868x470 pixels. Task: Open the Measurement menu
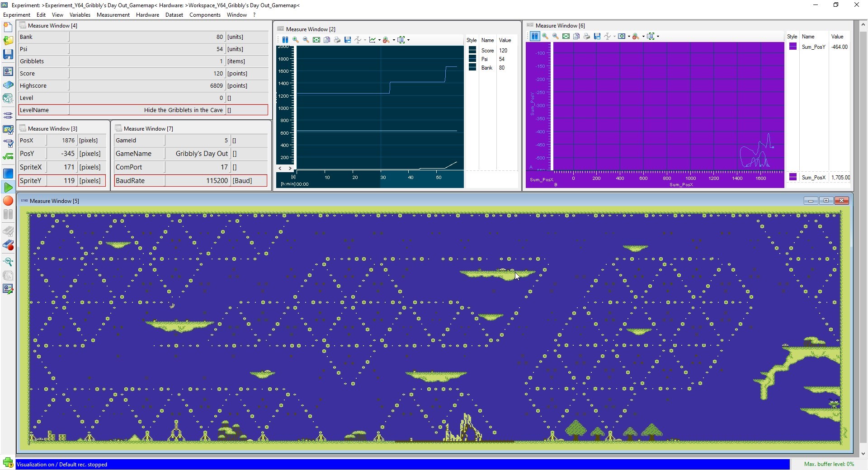pos(113,15)
